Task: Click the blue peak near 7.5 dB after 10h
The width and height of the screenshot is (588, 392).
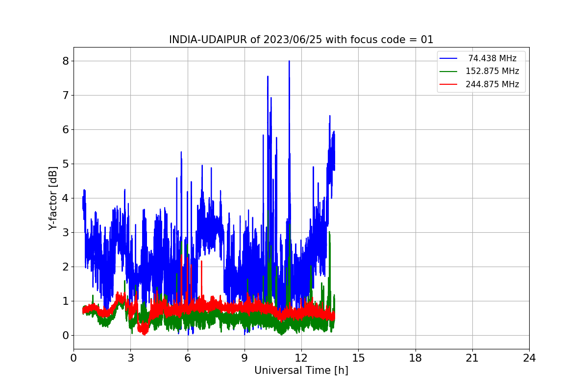Action: (268, 77)
